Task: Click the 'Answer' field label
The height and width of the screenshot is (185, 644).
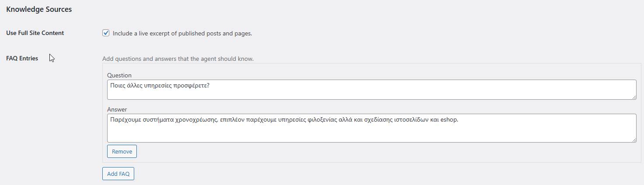Action: pos(117,109)
